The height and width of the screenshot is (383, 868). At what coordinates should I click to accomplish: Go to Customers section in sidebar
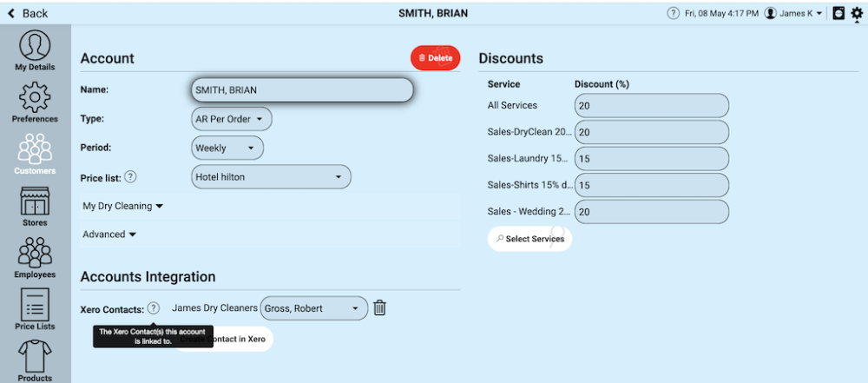click(35, 154)
